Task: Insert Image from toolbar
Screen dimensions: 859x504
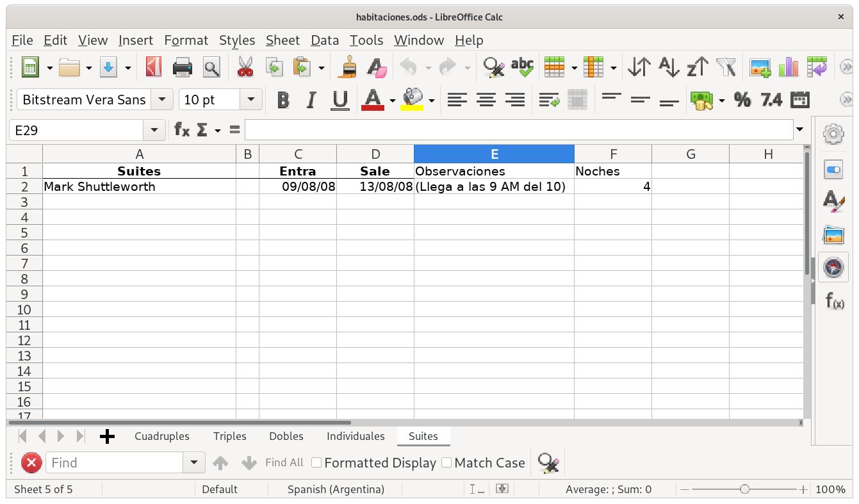Action: pyautogui.click(x=760, y=67)
